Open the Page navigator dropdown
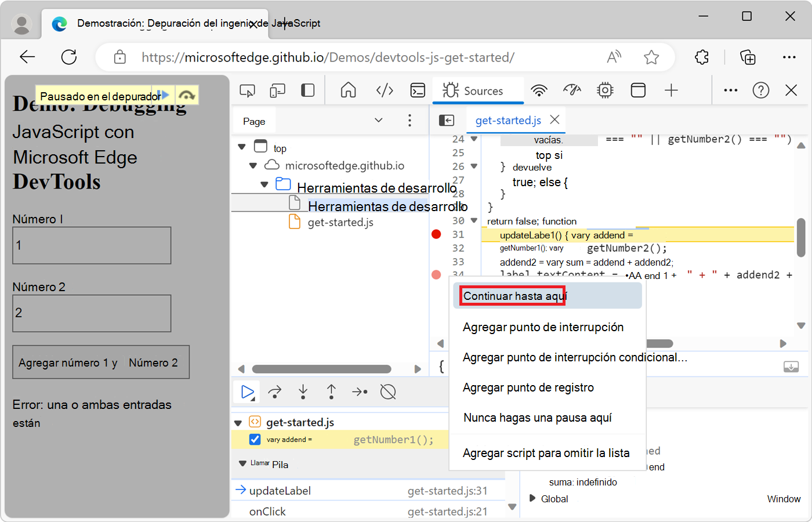 (378, 121)
